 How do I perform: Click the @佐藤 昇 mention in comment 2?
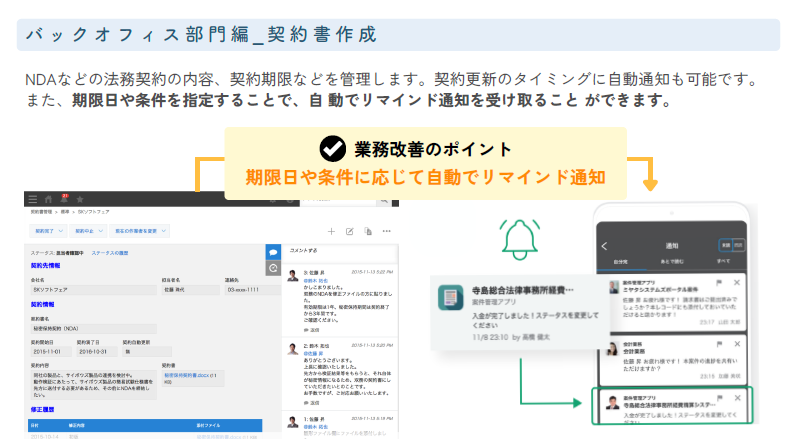coord(313,354)
